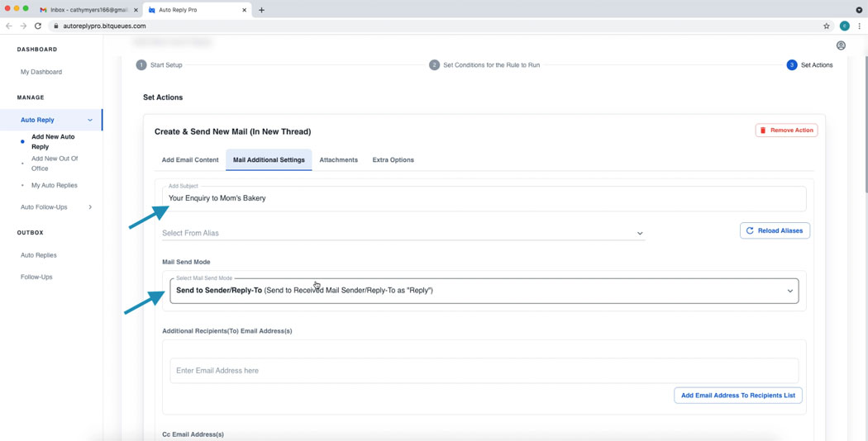Bookmark this page with the star icon
The image size is (868, 441).
pyautogui.click(x=827, y=26)
